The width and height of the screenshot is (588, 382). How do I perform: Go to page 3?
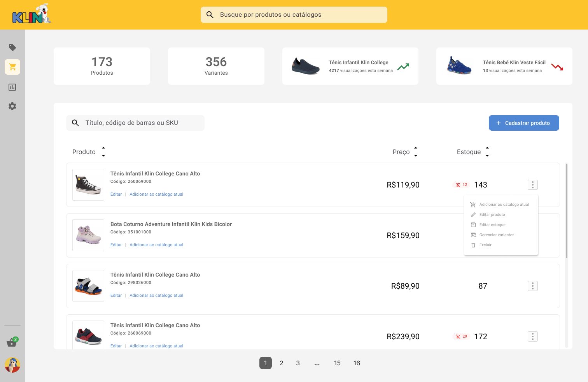[x=298, y=363]
